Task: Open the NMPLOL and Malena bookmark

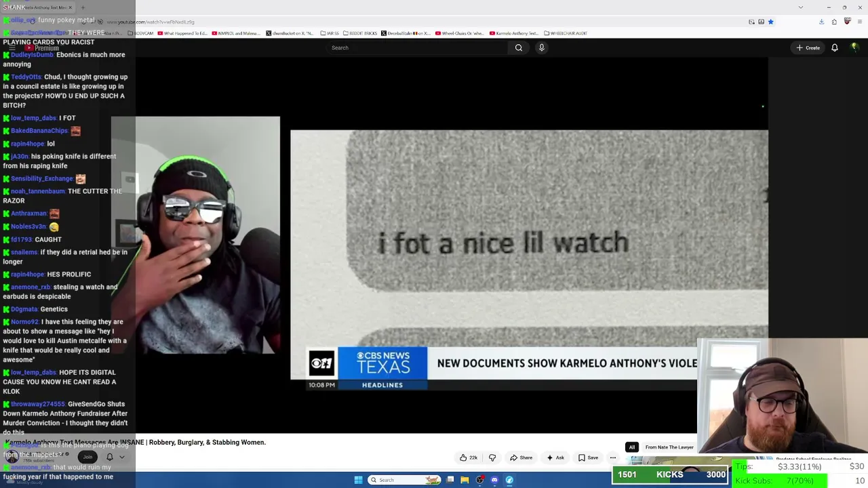Action: 237,33
